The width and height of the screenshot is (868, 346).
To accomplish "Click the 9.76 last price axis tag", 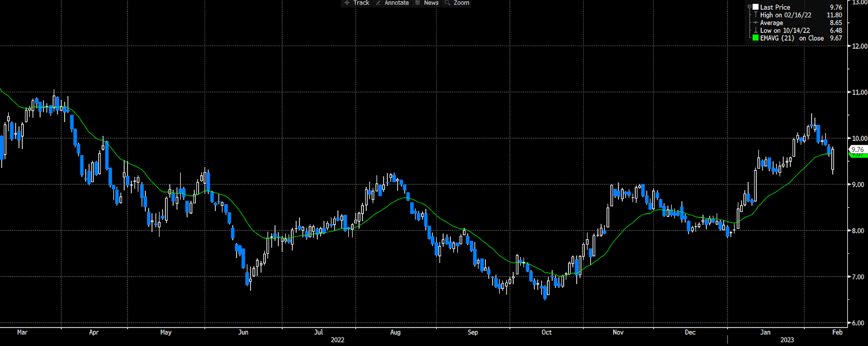I will click(858, 149).
